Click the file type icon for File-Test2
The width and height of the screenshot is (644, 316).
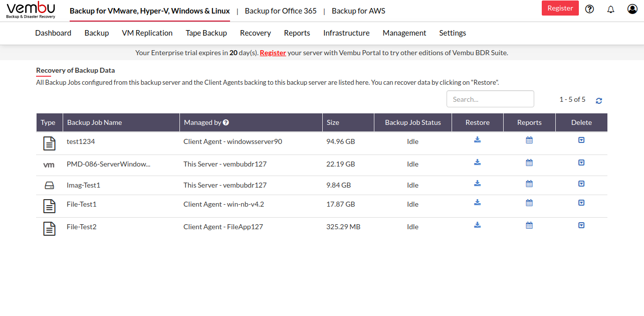pyautogui.click(x=49, y=229)
